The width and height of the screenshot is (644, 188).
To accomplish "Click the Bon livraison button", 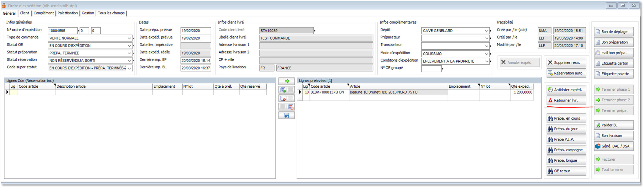I will click(614, 136).
